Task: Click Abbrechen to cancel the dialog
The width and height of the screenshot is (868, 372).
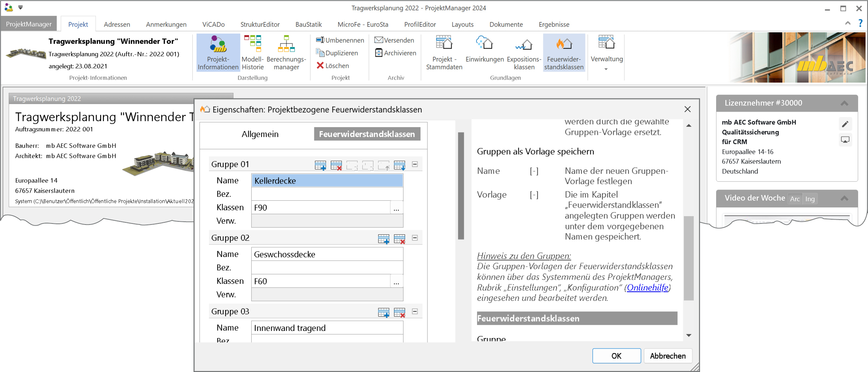Action: pos(667,356)
